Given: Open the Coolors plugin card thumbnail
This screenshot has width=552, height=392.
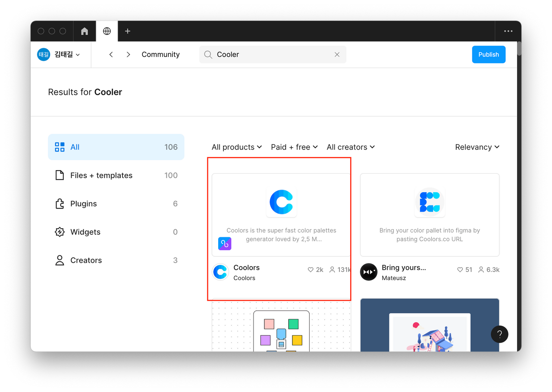Looking at the screenshot, I should pyautogui.click(x=281, y=215).
